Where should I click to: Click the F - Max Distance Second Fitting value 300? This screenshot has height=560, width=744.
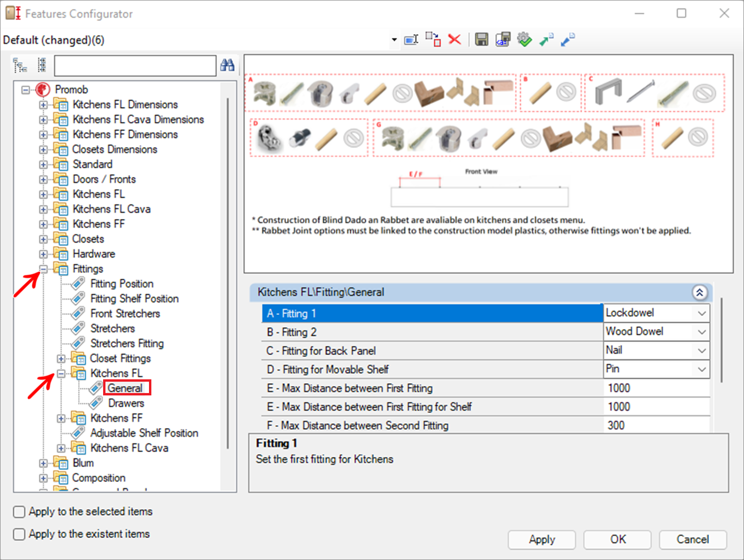point(656,425)
